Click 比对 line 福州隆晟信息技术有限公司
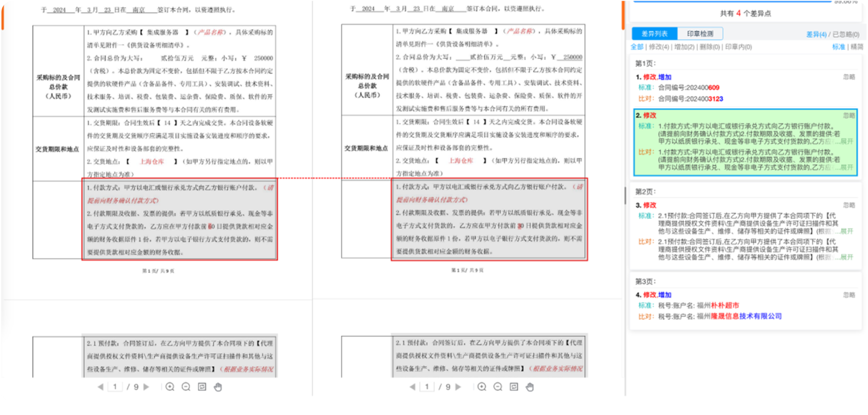Image resolution: width=868 pixels, height=415 pixels. point(720,316)
